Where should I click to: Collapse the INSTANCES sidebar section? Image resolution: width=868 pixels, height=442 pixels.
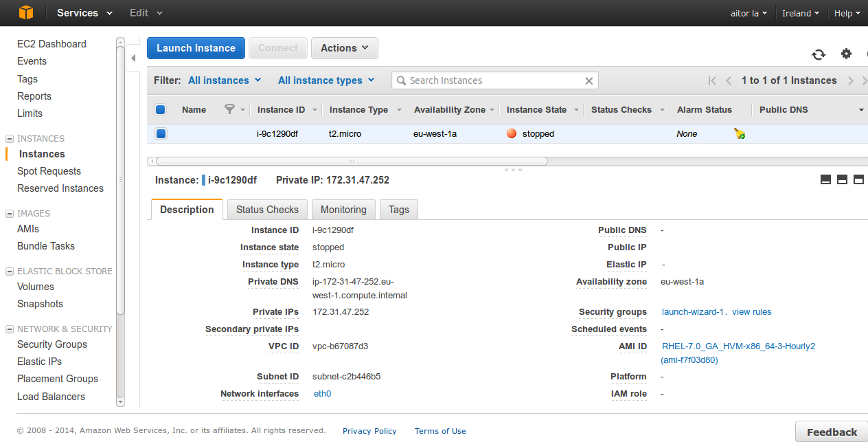click(10, 139)
